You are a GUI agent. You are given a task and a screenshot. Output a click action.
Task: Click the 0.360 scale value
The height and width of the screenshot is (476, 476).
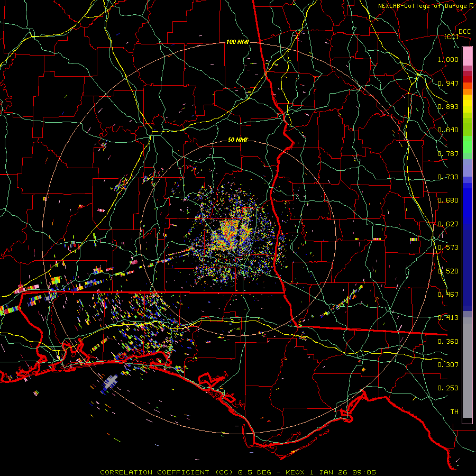[448, 342]
